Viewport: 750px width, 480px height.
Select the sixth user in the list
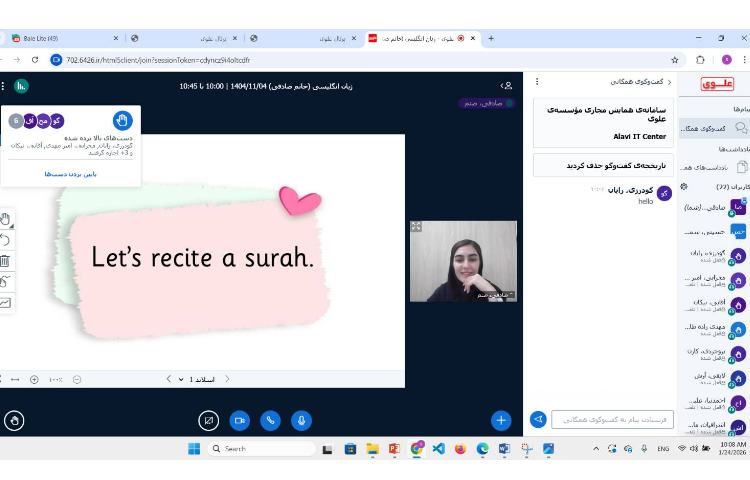pos(715,329)
